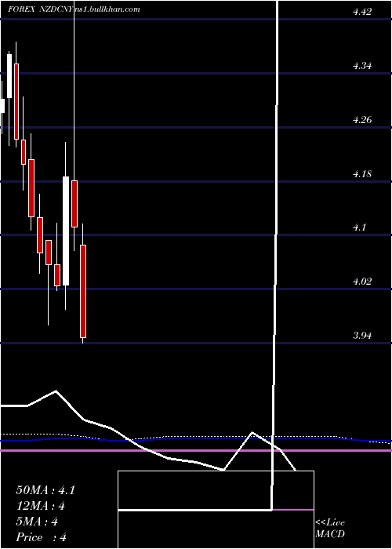Select the 4.02 price axis label
This screenshot has height=549, width=392.
click(361, 282)
